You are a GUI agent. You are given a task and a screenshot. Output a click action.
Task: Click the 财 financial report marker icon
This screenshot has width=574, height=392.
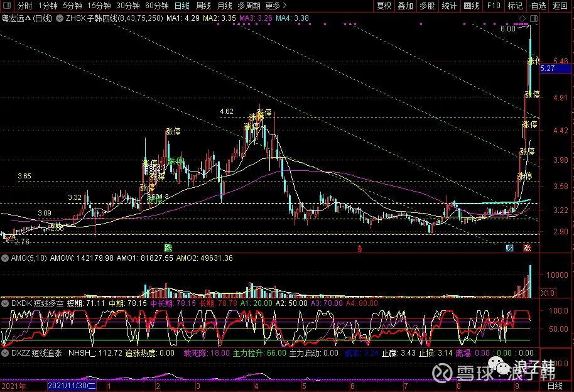[x=509, y=248]
